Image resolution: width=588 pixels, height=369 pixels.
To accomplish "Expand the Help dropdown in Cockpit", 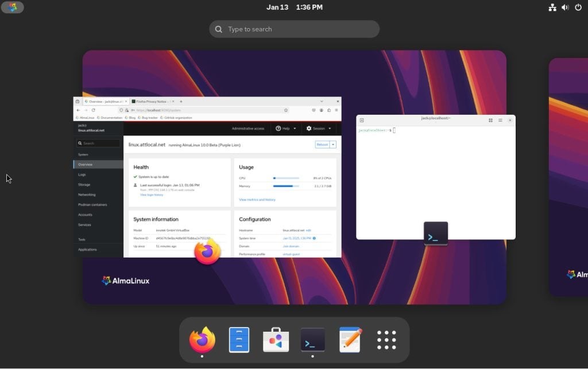I will 286,129.
